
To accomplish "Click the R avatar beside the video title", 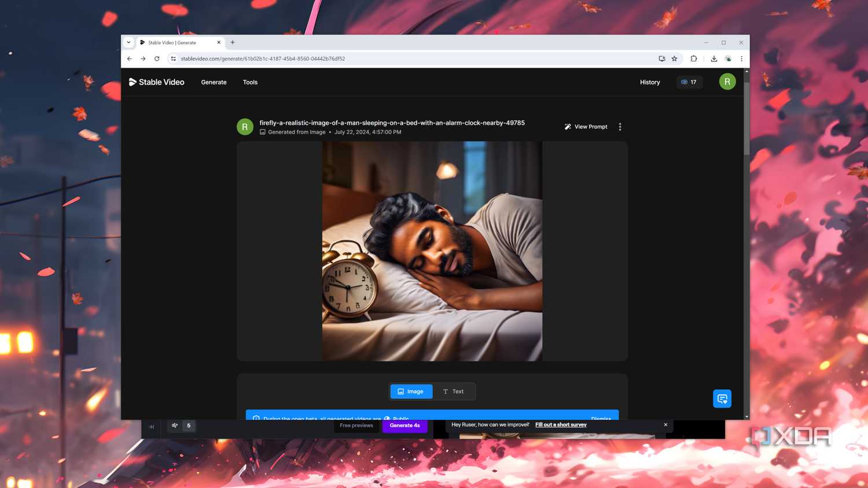I will tap(245, 127).
